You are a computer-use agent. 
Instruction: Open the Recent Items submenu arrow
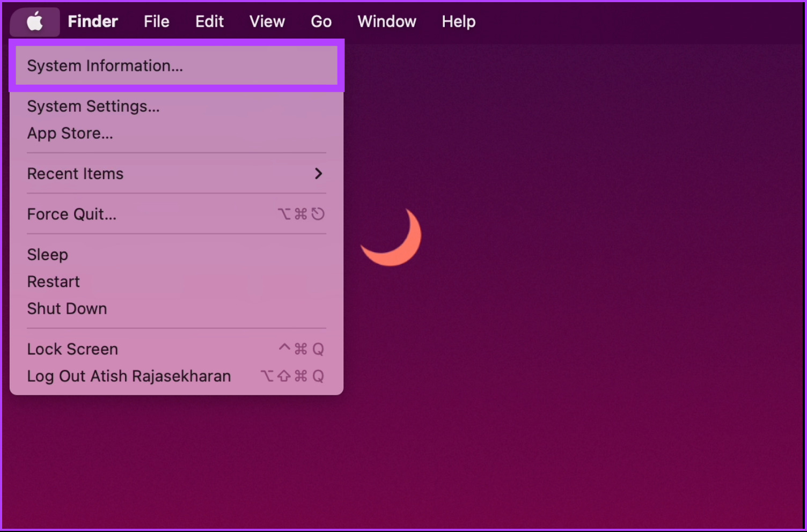pos(318,173)
